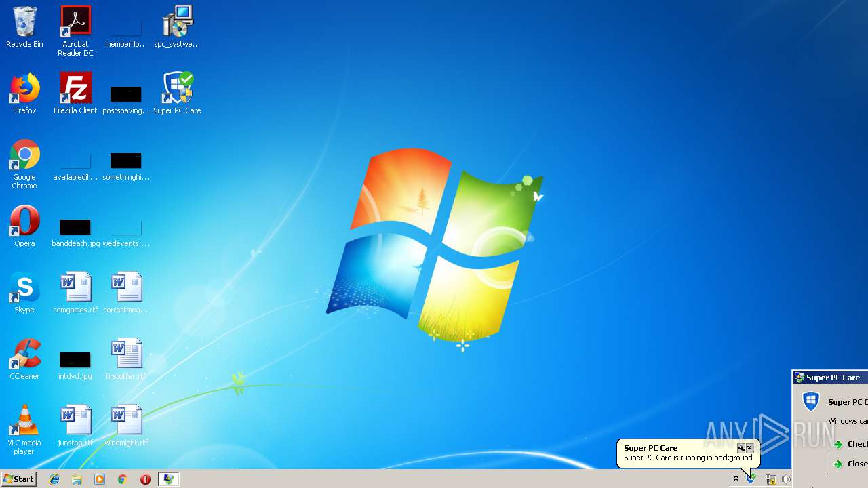The width and height of the screenshot is (868, 488).
Task: Open Windows Explorer from taskbar
Action: coord(77,479)
